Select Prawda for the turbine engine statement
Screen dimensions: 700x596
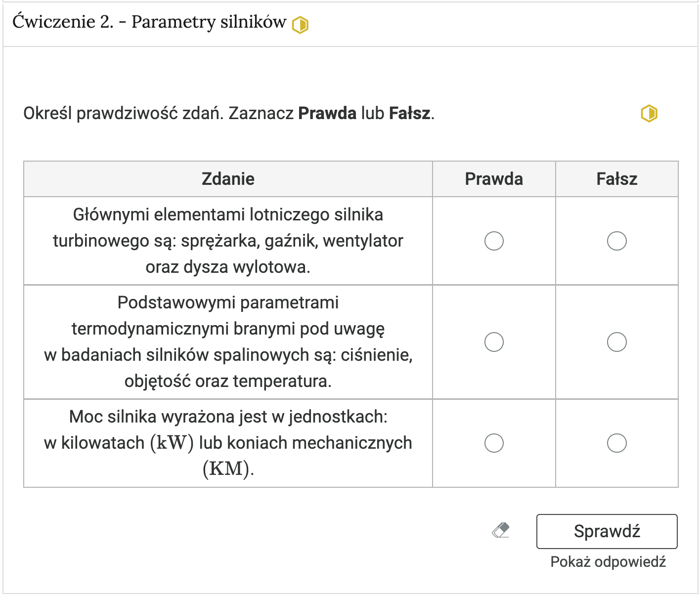click(494, 241)
